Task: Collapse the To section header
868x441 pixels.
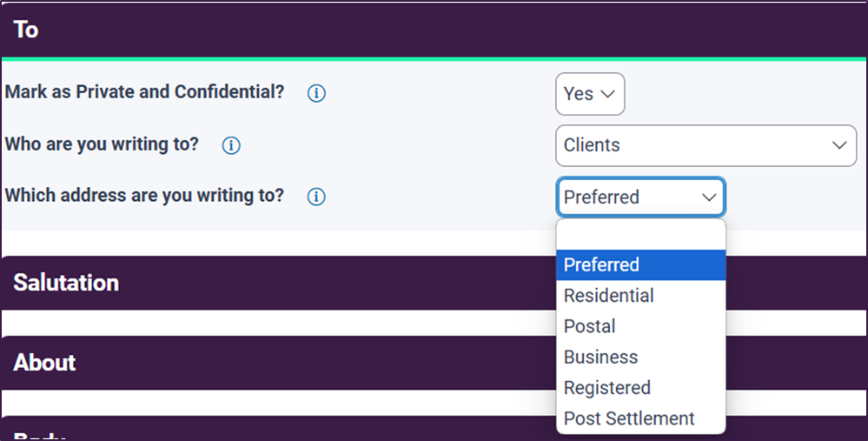Action: pyautogui.click(x=434, y=30)
